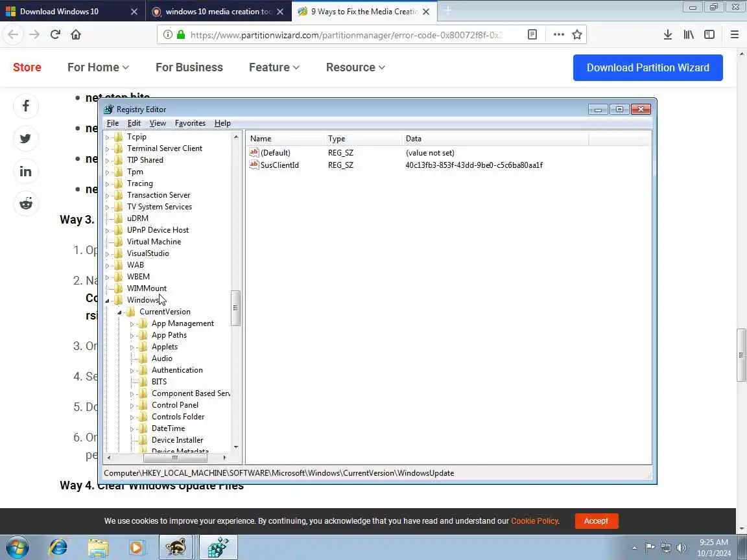
Task: Select the WIMMount registry key
Action: tap(147, 288)
